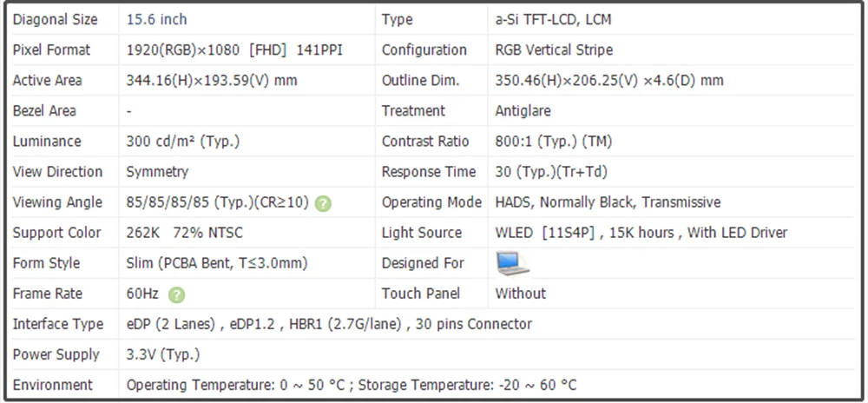Click the 15.6 inch value

pyautogui.click(x=157, y=19)
